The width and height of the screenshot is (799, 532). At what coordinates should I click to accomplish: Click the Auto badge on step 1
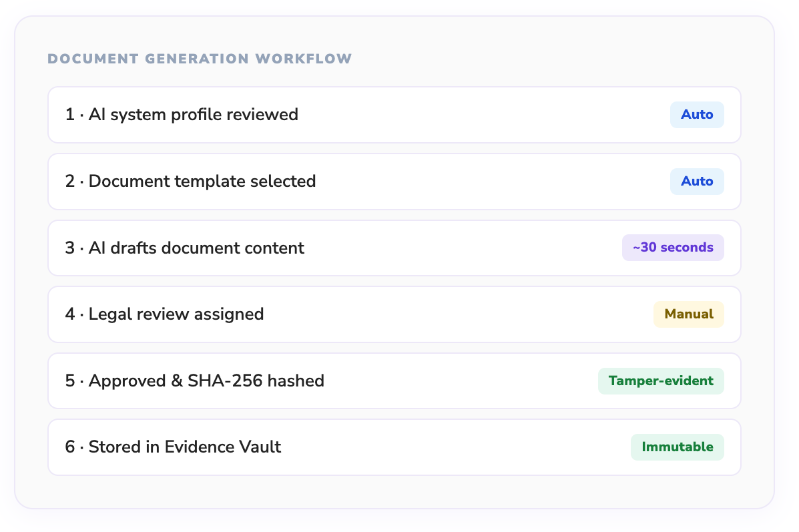click(697, 114)
